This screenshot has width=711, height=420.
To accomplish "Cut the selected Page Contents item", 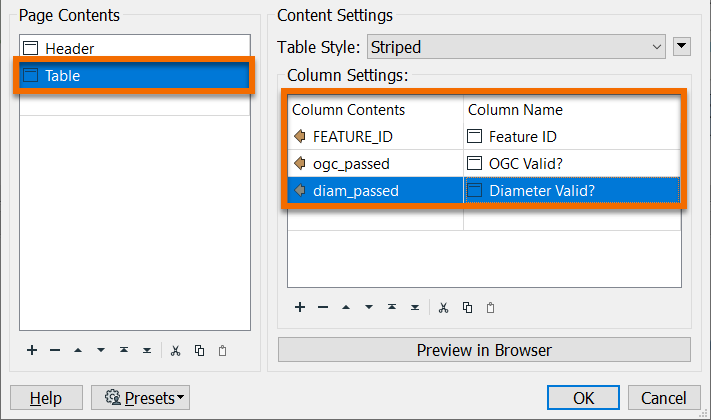I will tap(175, 350).
